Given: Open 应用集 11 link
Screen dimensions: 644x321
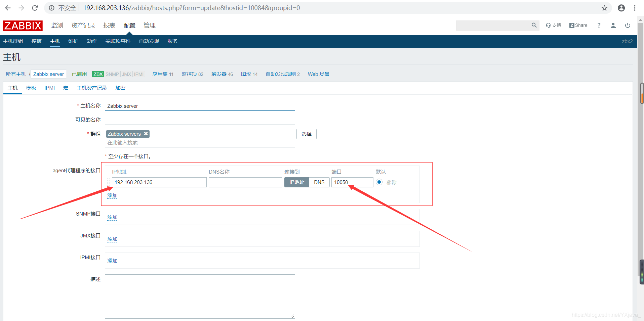Looking at the screenshot, I should [163, 74].
